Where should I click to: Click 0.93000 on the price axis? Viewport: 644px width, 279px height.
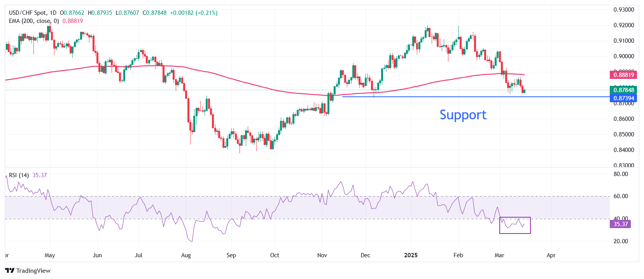pos(623,10)
